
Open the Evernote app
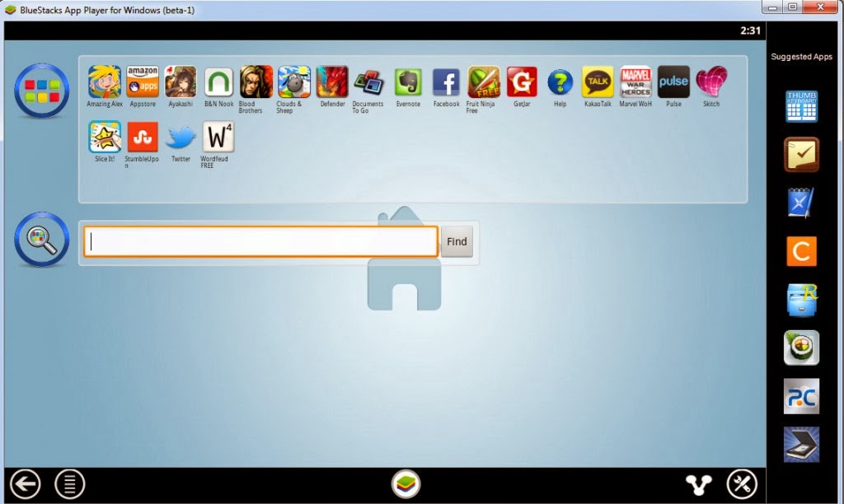[408, 82]
